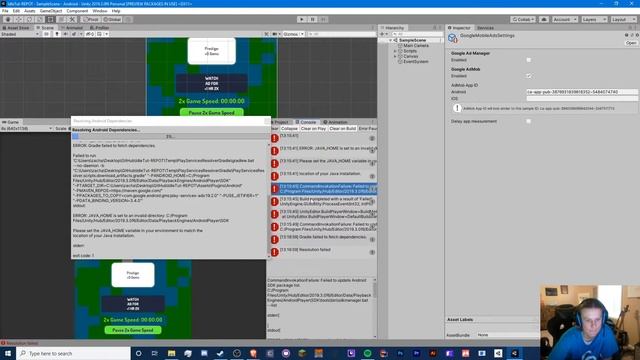Open the GameObject menu

(51, 11)
